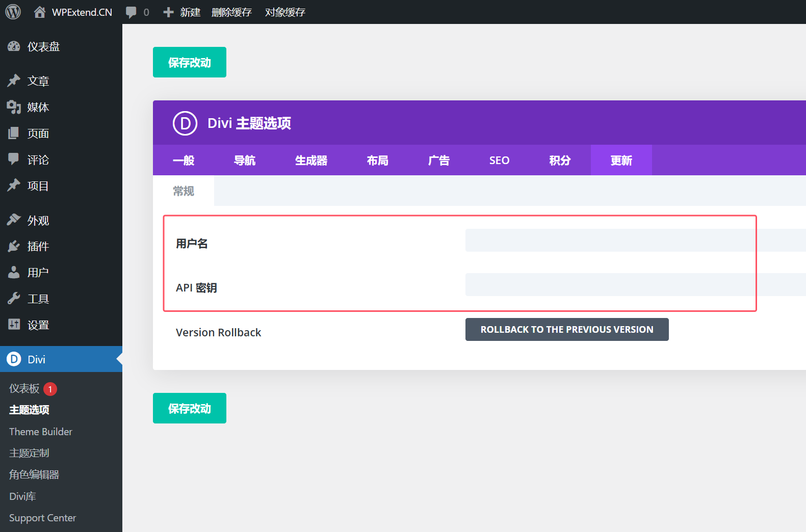Screen dimensions: 806x532
Task: Open 角色编辑器 submenu item
Action: point(35,474)
